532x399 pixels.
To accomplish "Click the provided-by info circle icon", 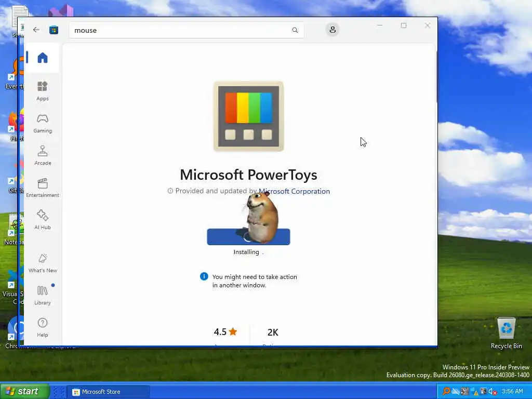I will pyautogui.click(x=170, y=191).
